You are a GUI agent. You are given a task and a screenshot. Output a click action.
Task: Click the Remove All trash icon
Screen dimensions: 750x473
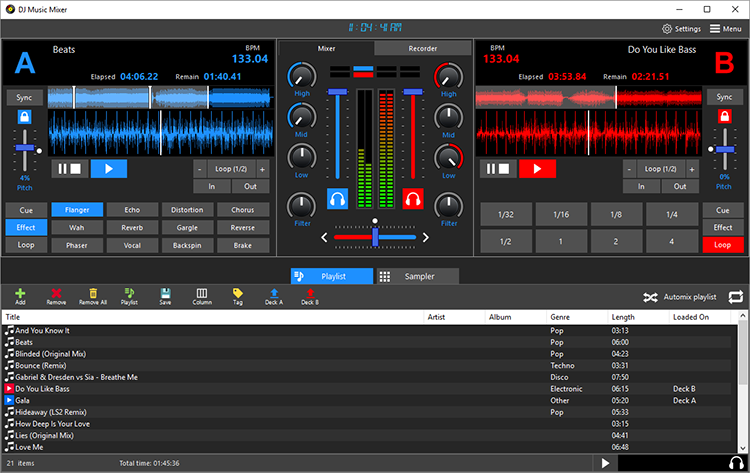tap(93, 295)
